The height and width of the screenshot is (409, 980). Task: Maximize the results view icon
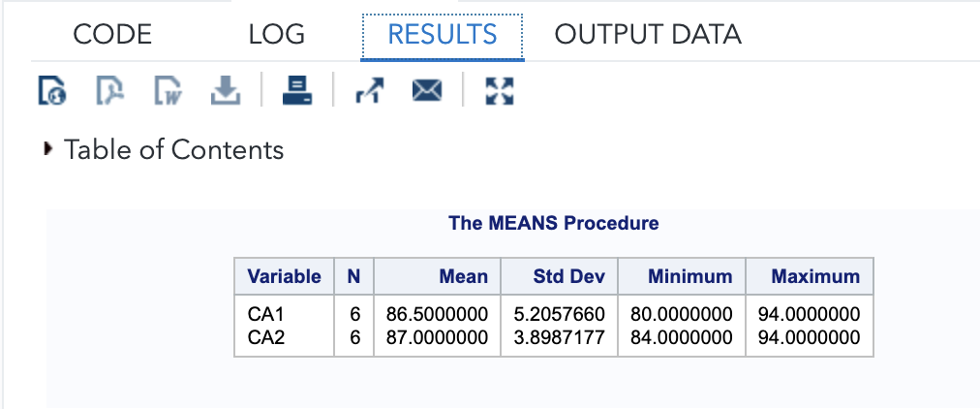[499, 92]
